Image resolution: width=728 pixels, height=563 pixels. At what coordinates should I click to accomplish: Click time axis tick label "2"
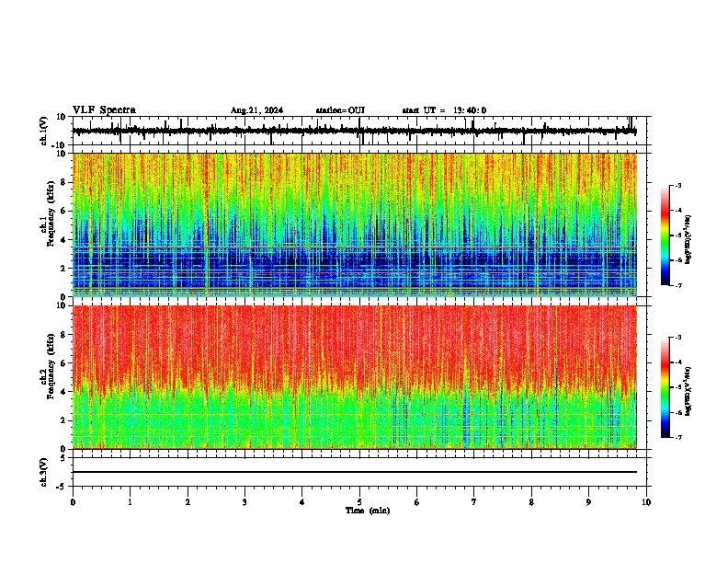tap(188, 502)
